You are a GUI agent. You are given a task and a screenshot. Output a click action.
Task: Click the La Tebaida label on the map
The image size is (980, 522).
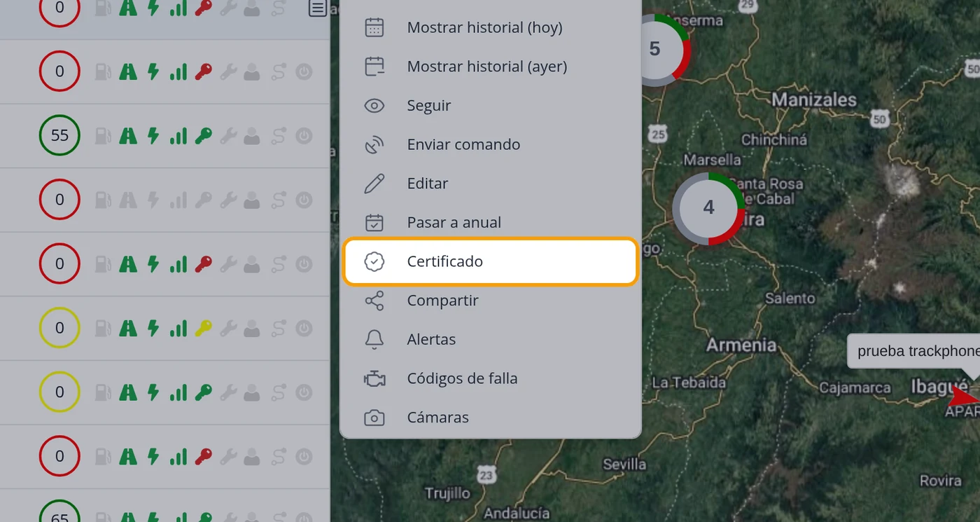689,383
